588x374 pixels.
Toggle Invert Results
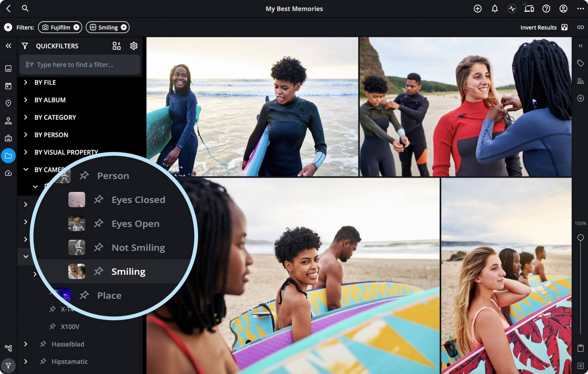coord(564,27)
